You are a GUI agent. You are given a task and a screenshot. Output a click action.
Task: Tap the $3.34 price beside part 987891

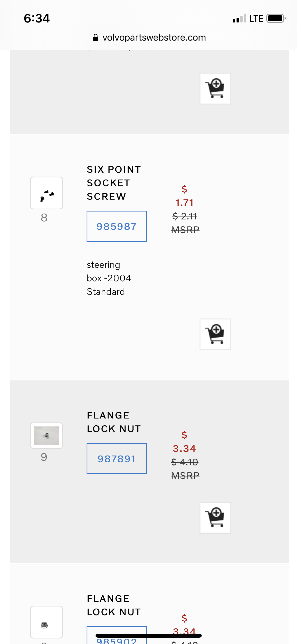(x=184, y=448)
